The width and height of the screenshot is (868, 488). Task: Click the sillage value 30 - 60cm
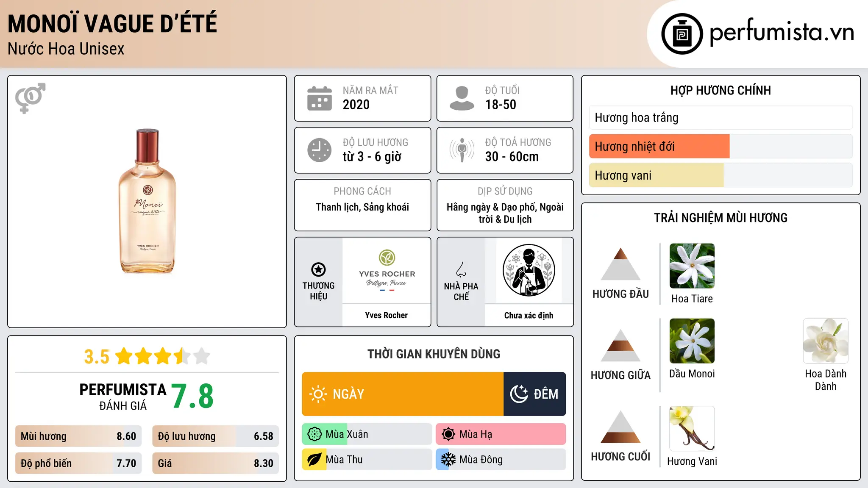tap(512, 157)
